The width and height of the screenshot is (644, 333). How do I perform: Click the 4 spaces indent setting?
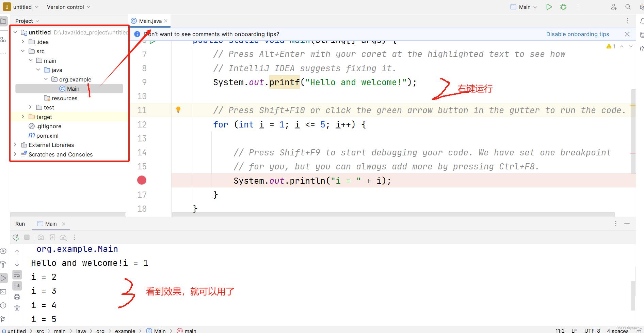tap(617, 331)
